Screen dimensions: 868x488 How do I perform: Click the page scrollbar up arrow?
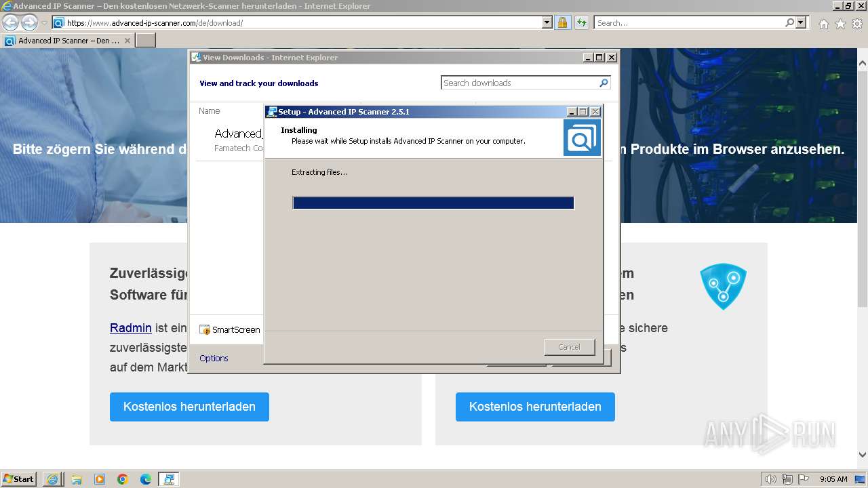pos(863,63)
